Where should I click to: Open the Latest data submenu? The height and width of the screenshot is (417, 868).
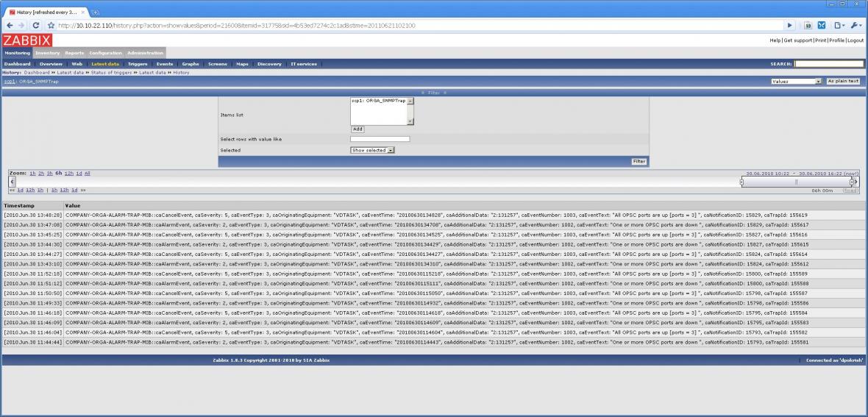(x=105, y=64)
